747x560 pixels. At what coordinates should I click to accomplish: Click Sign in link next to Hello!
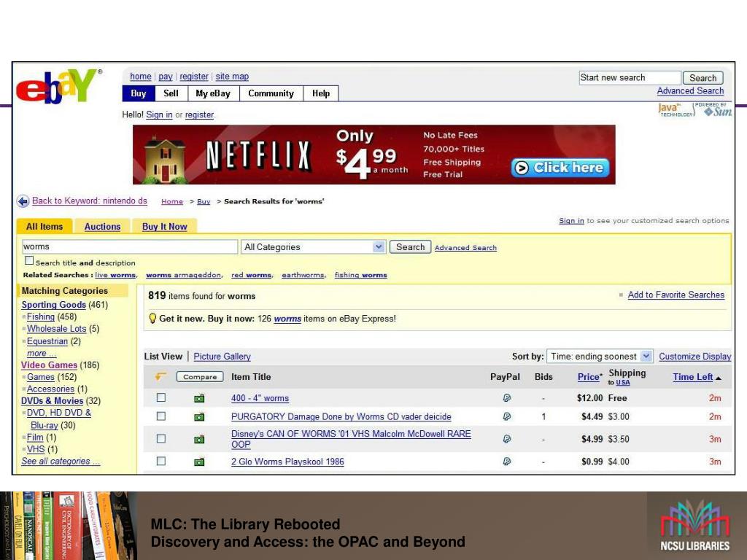(159, 114)
